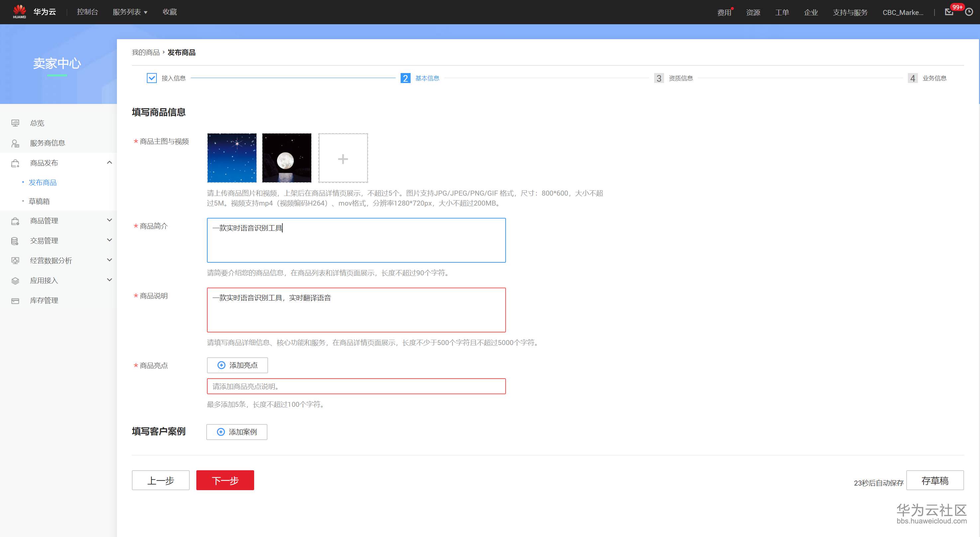Click the Huawei Cloud logo icon
980x537 pixels.
[x=19, y=11]
